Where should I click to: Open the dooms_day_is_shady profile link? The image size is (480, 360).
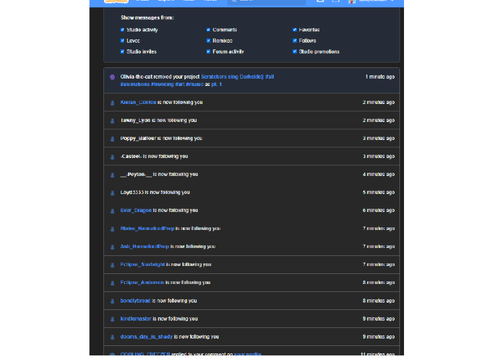(146, 337)
